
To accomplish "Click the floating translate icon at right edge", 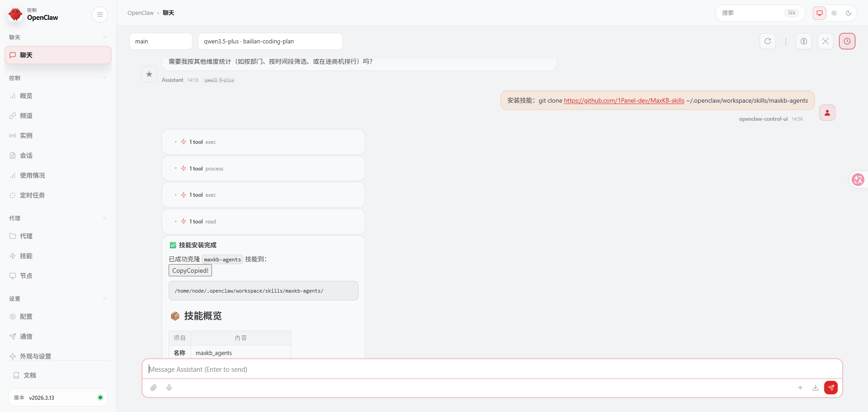I will (858, 180).
